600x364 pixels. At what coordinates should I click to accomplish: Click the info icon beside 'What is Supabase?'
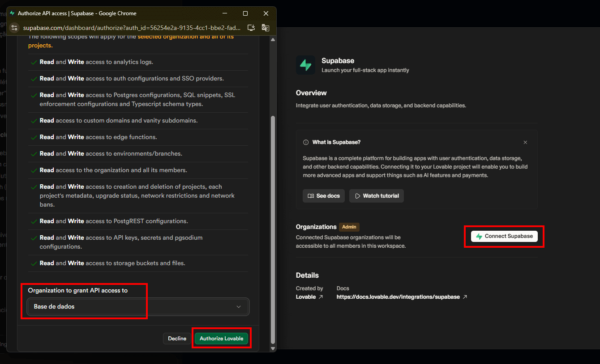click(306, 142)
